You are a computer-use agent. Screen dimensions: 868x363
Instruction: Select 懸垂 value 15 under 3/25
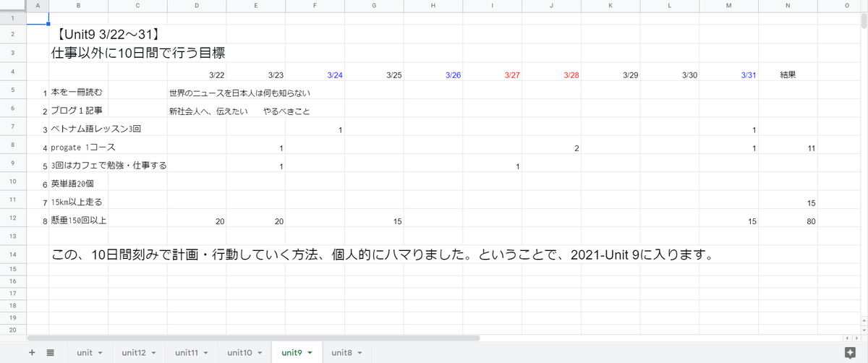click(374, 219)
